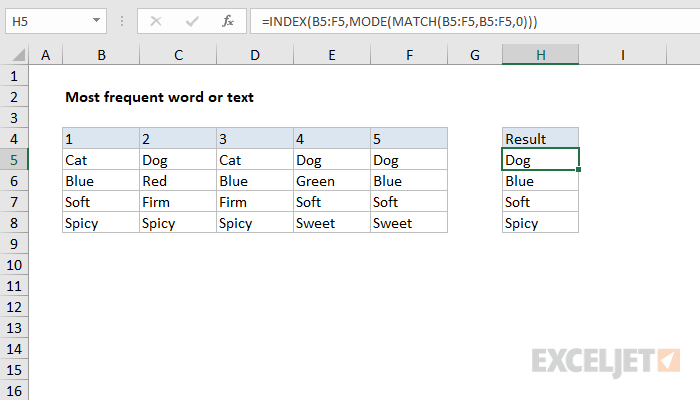Select cell D8 containing Spicy
The height and width of the screenshot is (400, 700).
255,223
